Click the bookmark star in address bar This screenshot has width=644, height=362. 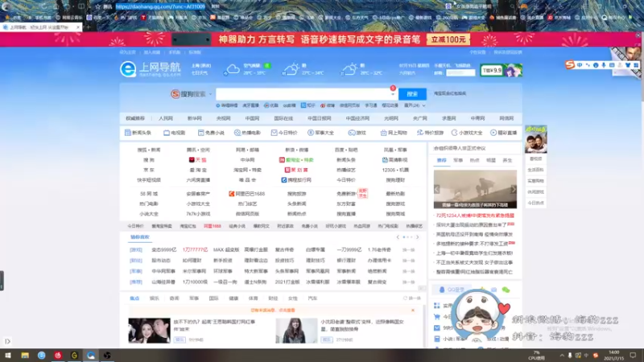tap(97, 6)
